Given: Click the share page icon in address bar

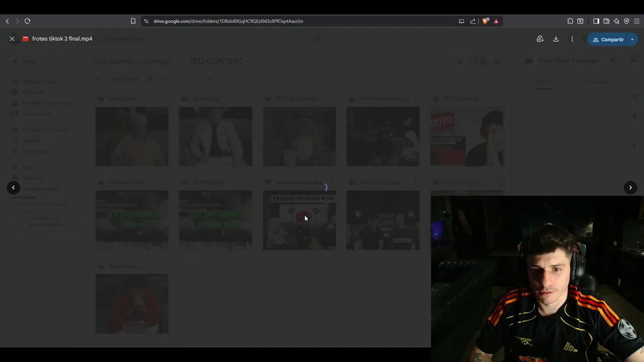Looking at the screenshot, I should point(473,21).
